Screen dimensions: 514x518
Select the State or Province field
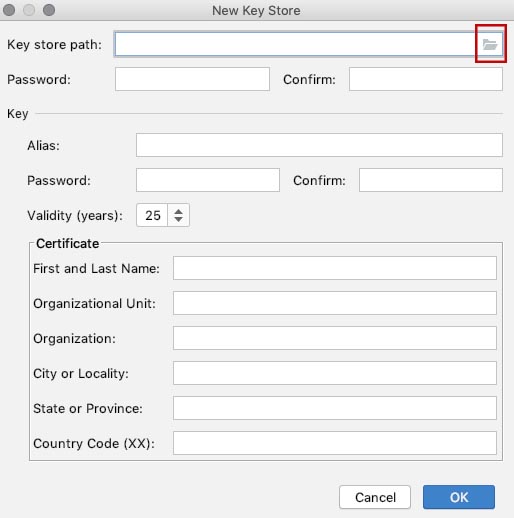pyautogui.click(x=335, y=408)
